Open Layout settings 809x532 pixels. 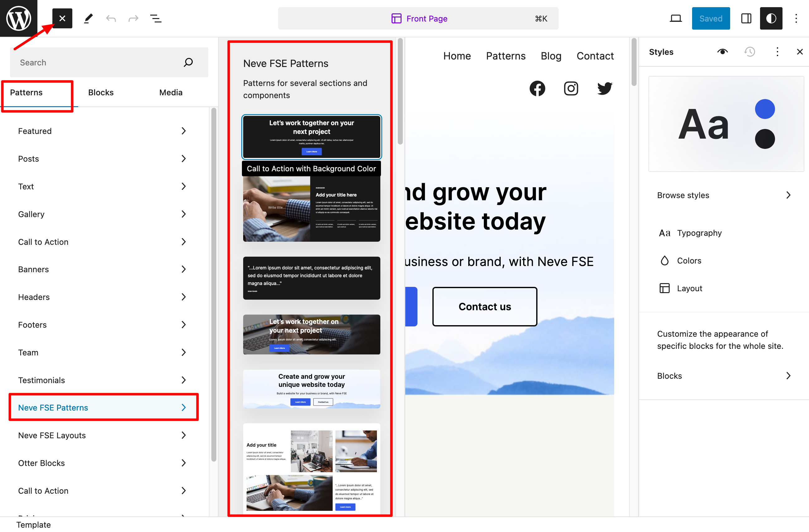coord(724,288)
